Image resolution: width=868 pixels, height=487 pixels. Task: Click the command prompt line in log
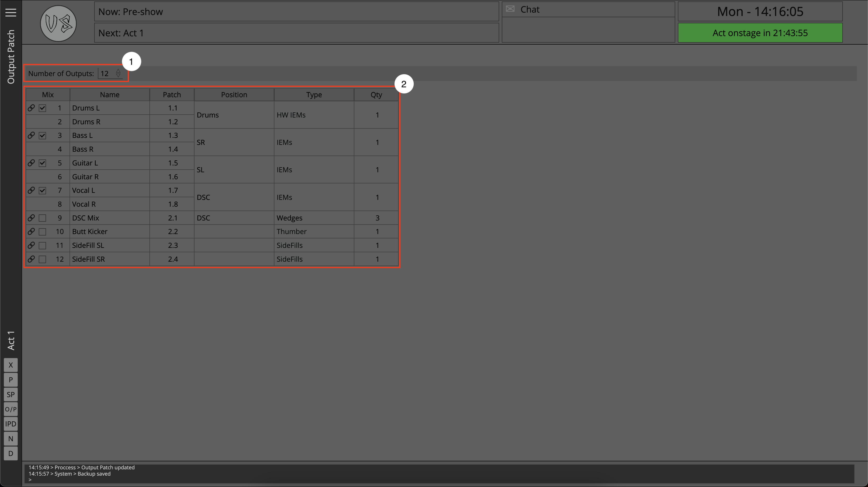click(x=30, y=480)
